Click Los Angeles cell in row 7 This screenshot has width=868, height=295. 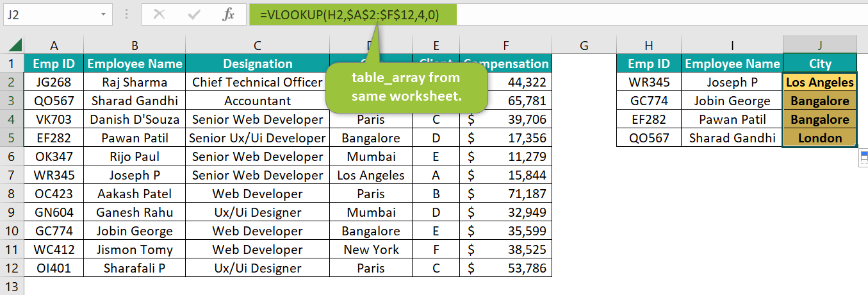tap(371, 175)
